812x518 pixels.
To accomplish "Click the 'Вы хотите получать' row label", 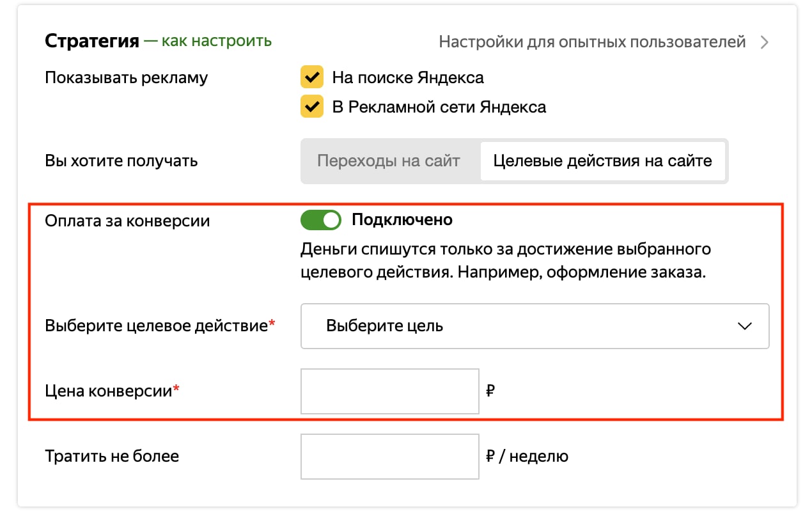I will coord(121,161).
